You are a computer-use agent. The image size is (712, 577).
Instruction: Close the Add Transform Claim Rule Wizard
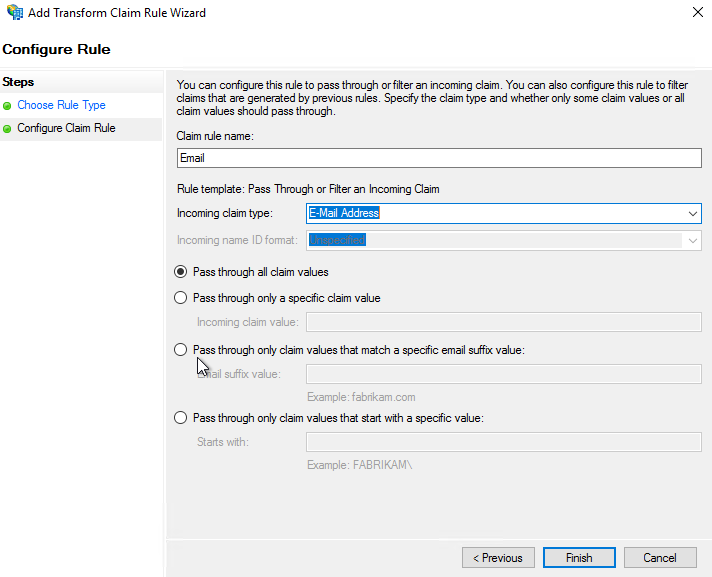click(x=696, y=13)
